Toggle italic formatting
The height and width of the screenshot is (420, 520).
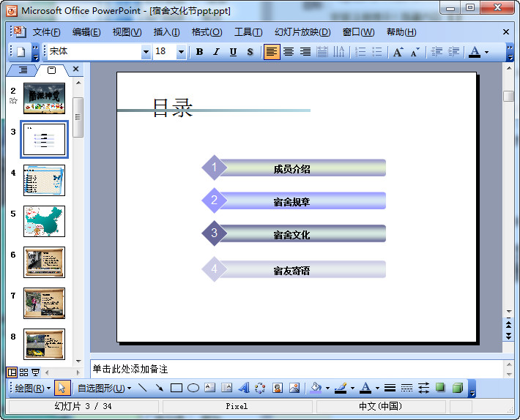pos(216,52)
